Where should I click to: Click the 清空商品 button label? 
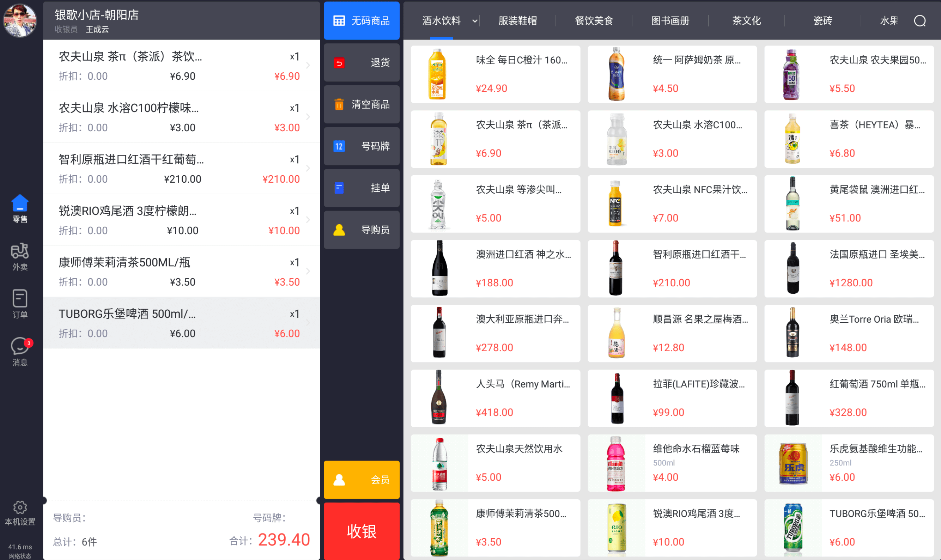pos(371,104)
